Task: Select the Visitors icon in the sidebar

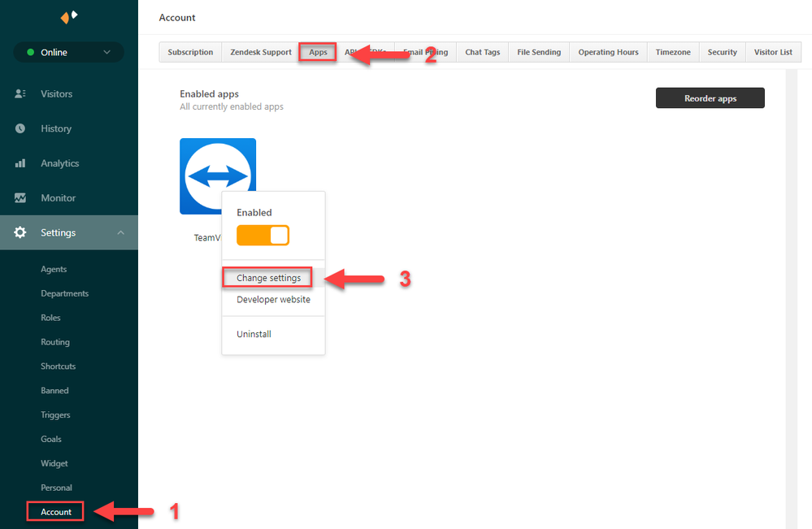Action: pos(20,93)
